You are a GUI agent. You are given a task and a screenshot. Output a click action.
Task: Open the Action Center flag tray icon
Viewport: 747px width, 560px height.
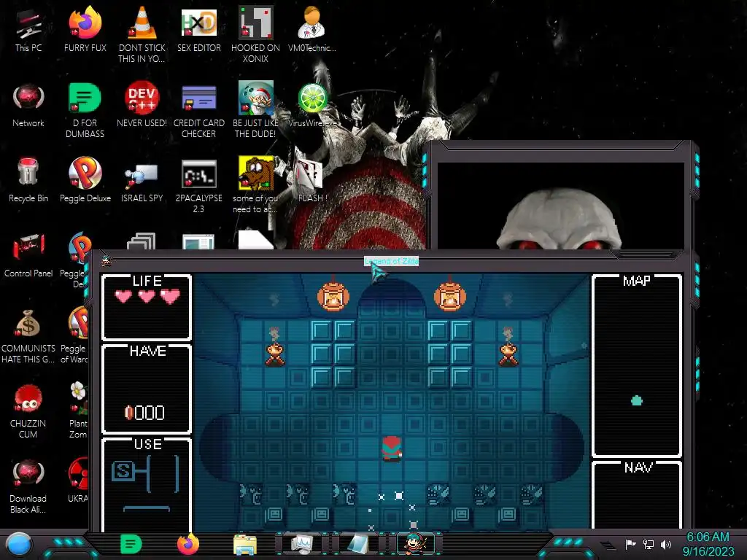click(630, 544)
